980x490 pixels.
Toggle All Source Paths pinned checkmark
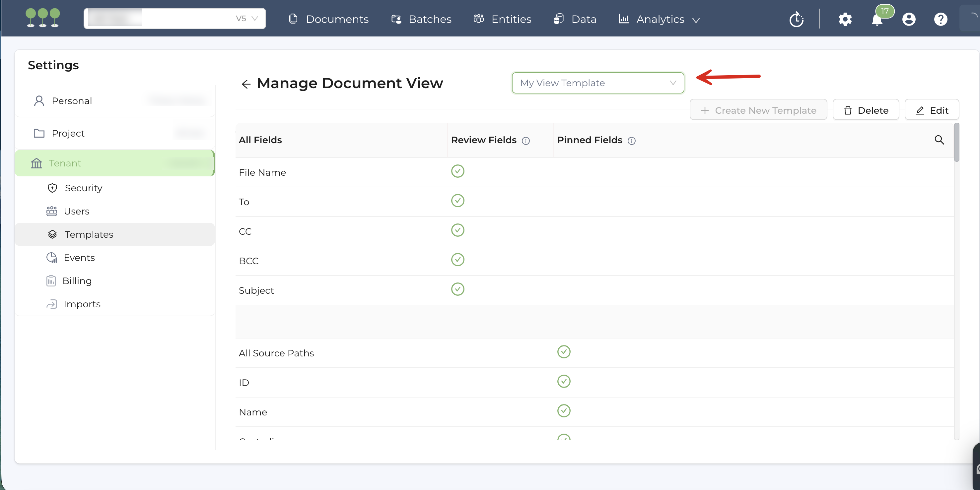tap(563, 352)
